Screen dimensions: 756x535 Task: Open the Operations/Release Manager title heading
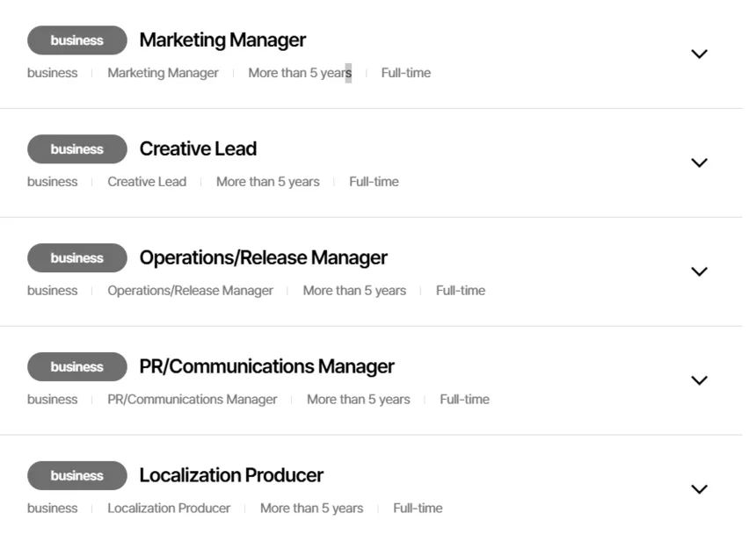263,258
